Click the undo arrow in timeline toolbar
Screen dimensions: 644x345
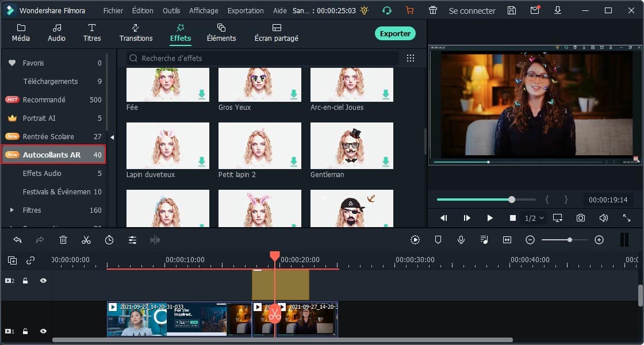coord(17,240)
